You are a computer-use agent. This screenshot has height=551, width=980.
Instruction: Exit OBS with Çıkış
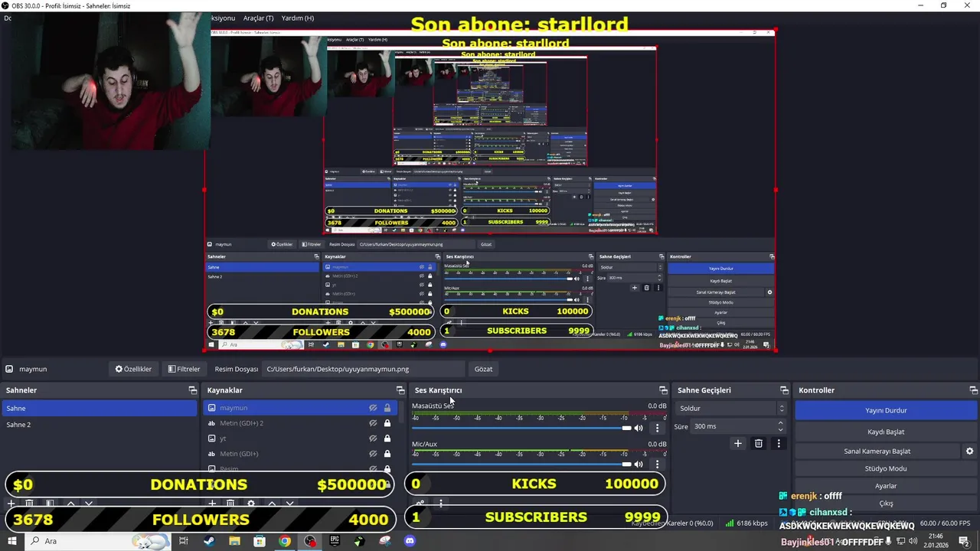click(886, 504)
